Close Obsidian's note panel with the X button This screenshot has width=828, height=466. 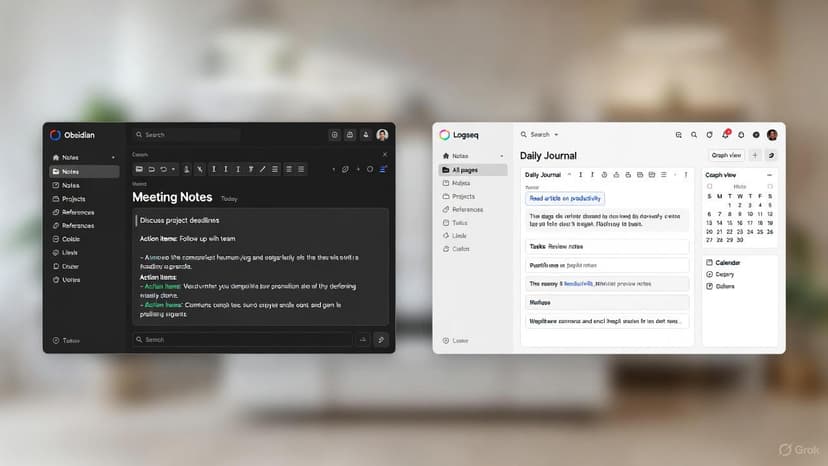(x=384, y=154)
